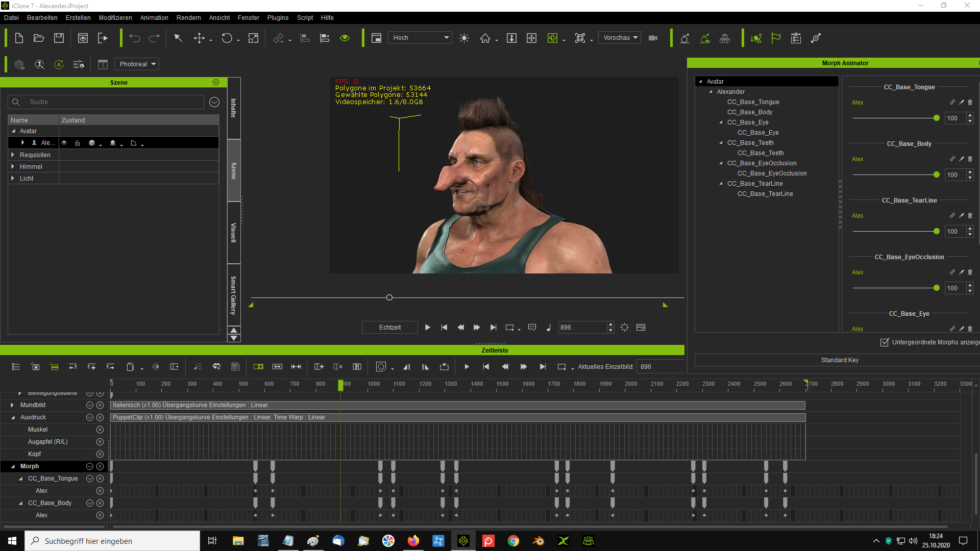Screen dimensions: 980x551
Task: Expand the Licht tree node
Action: tap(13, 178)
